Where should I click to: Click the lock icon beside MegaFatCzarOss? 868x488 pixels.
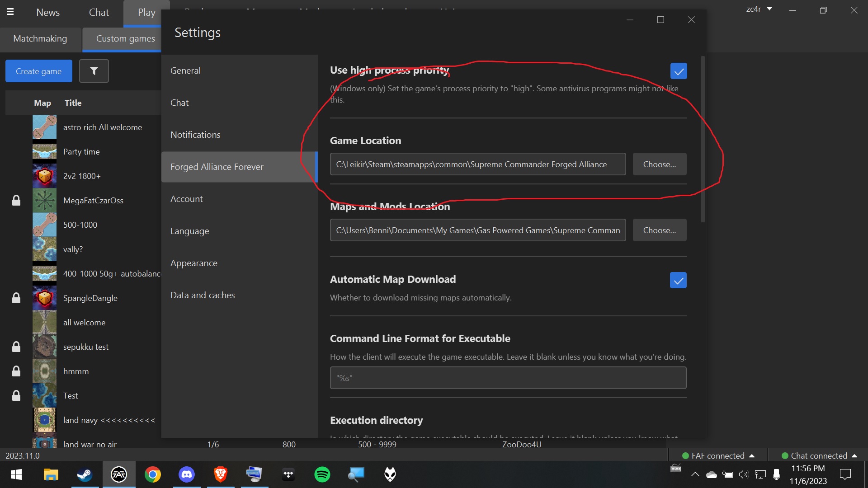pyautogui.click(x=16, y=200)
